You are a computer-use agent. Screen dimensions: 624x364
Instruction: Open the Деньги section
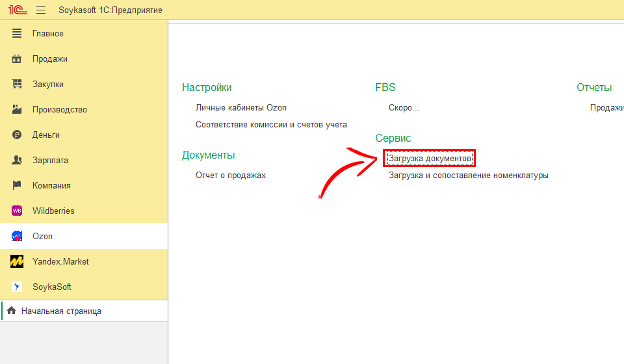pyautogui.click(x=84, y=135)
